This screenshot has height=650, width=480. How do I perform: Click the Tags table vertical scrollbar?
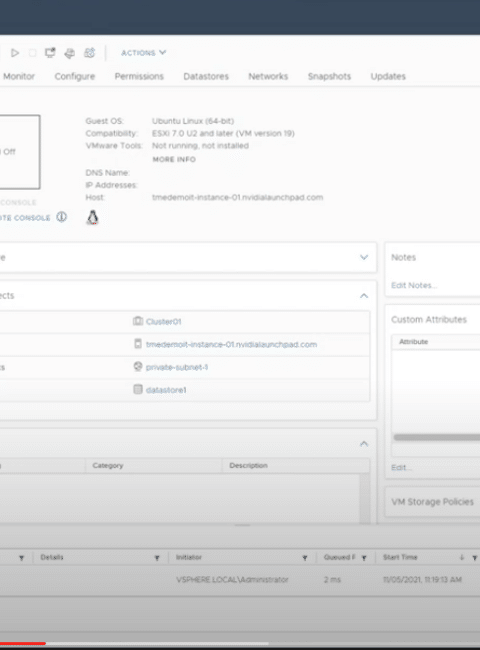(365, 497)
